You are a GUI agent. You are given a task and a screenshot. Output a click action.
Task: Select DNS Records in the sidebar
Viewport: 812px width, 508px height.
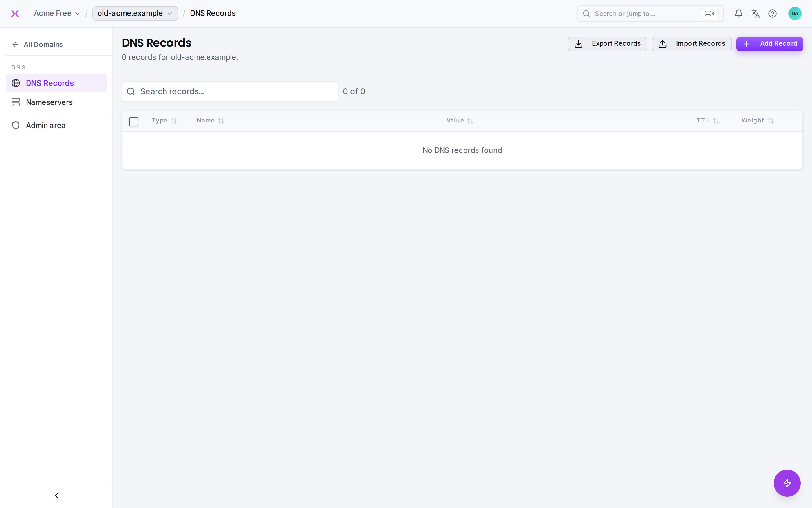point(56,83)
